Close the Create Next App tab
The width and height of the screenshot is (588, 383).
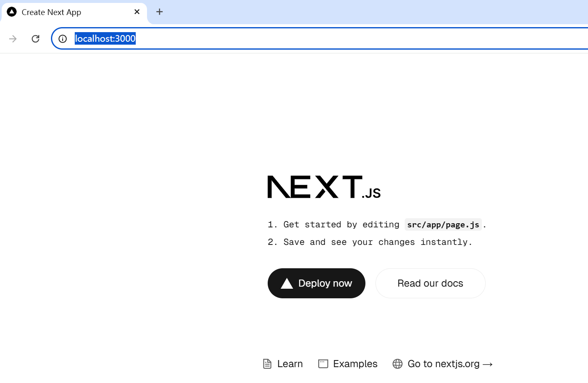(137, 12)
